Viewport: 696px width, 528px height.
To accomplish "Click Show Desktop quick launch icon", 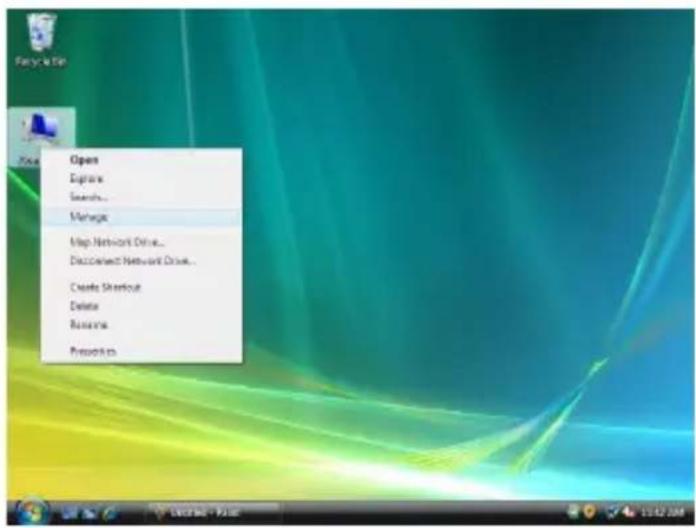I will 70,513.
